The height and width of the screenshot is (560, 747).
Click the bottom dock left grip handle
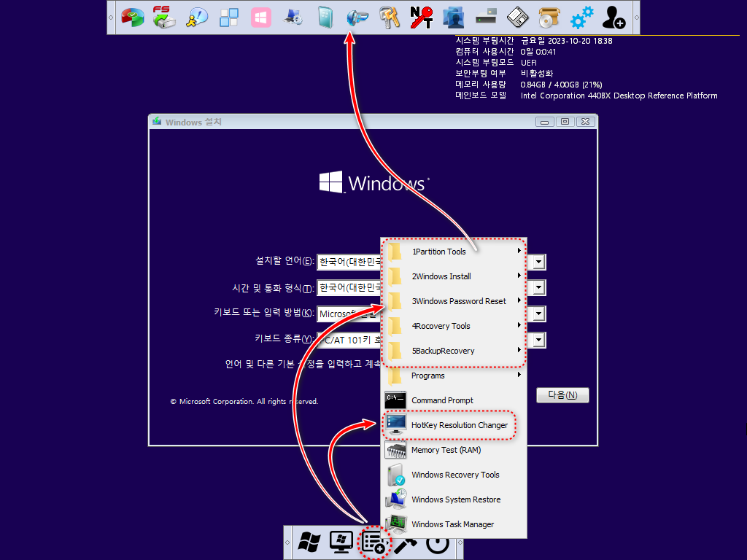(287, 542)
